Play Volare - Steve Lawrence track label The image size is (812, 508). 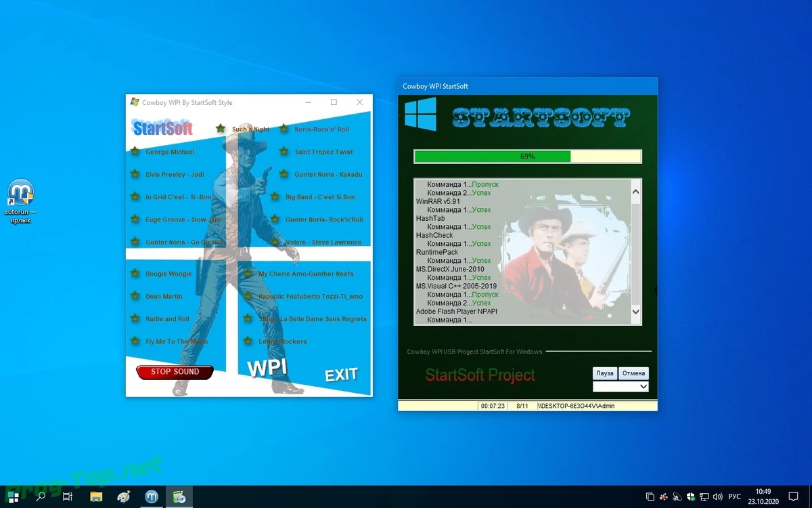323,242
